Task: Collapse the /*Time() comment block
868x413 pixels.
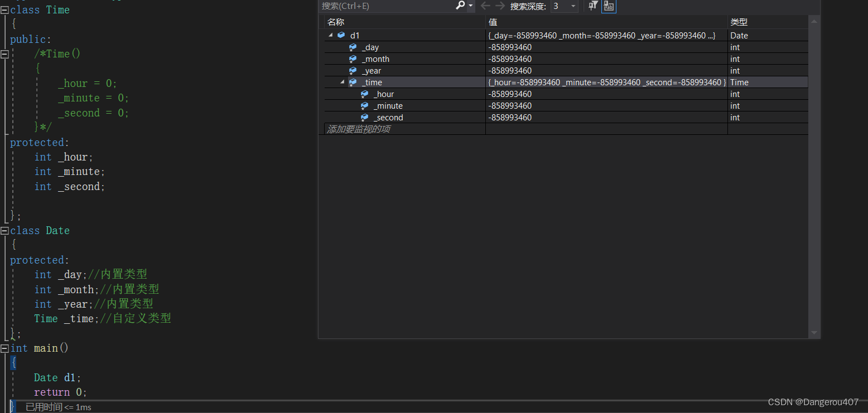Action: 4,54
